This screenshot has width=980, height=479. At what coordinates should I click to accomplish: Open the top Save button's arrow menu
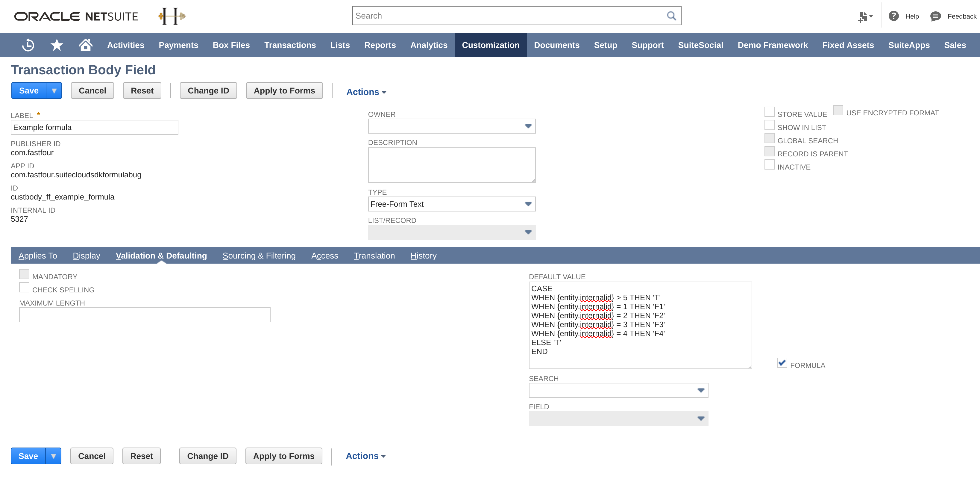pos(54,91)
